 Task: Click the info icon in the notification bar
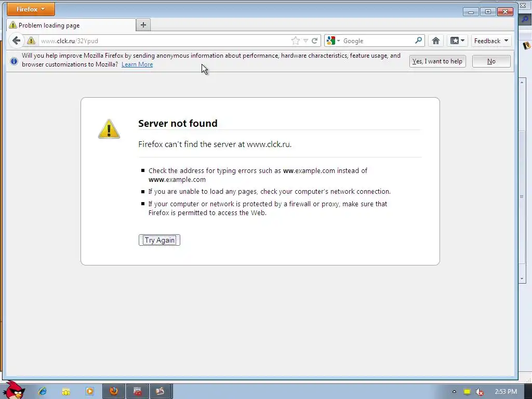point(14,61)
